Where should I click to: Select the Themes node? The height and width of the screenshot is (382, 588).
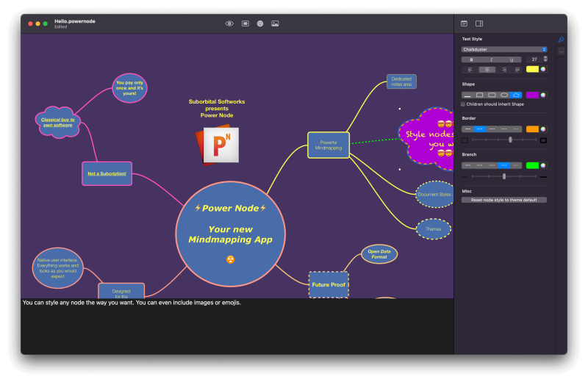[434, 229]
